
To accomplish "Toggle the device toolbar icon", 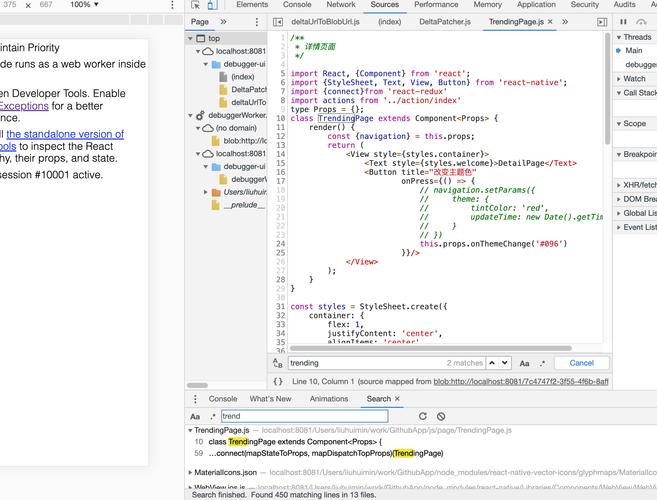I will 212,5.
